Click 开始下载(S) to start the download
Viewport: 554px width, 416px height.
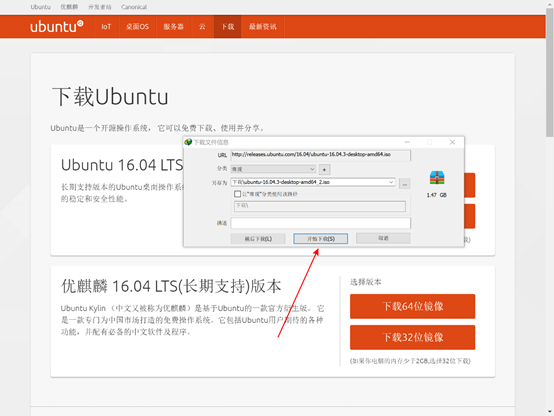[x=320, y=239]
